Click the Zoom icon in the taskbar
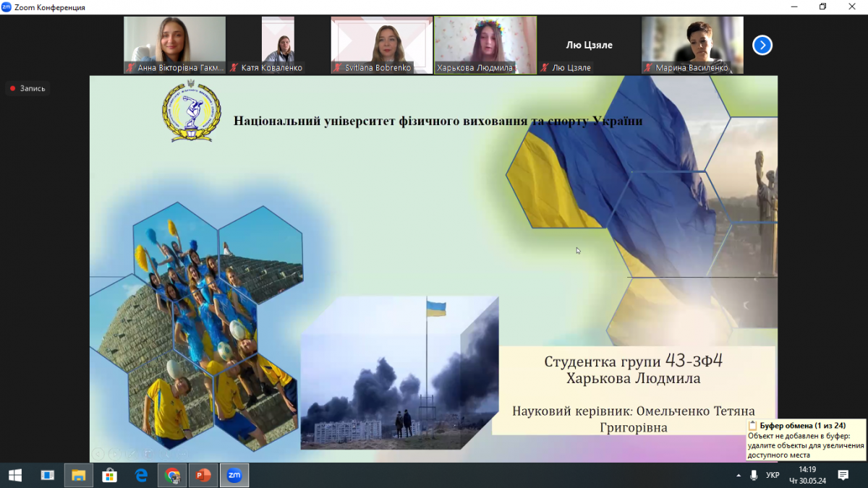This screenshot has width=868, height=488. (234, 475)
